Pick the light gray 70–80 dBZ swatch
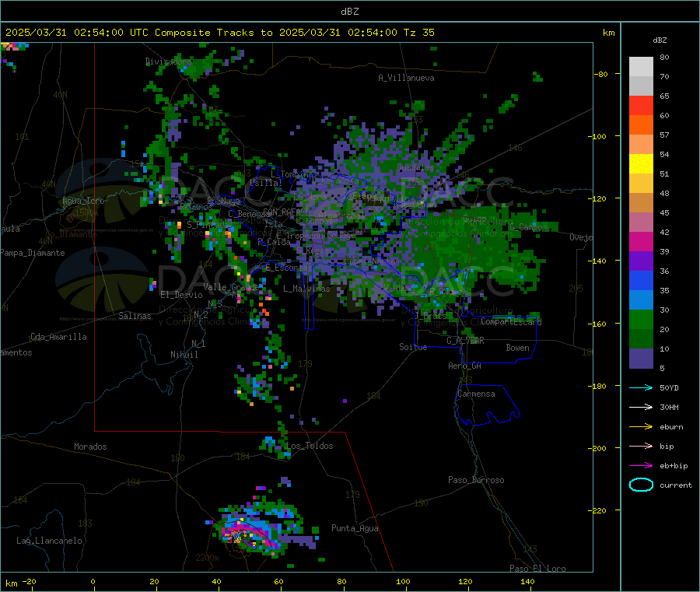 pyautogui.click(x=641, y=67)
